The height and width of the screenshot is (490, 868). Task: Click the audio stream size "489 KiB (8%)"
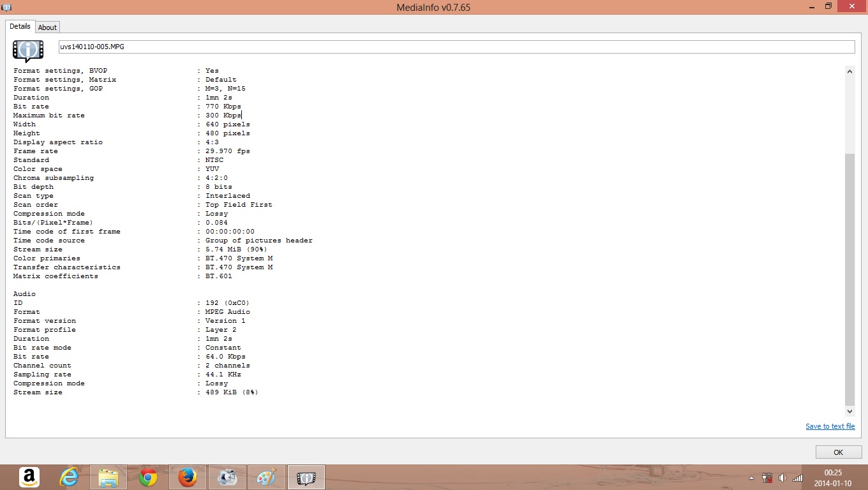pyautogui.click(x=232, y=392)
